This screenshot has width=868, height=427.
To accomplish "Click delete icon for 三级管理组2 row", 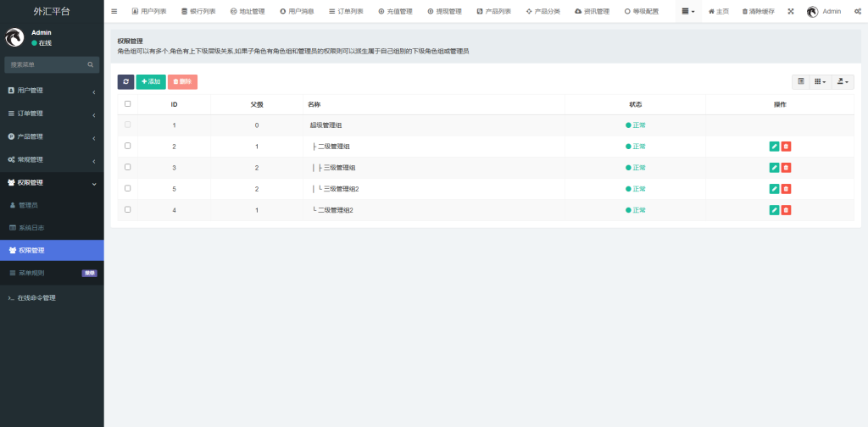I will click(786, 189).
